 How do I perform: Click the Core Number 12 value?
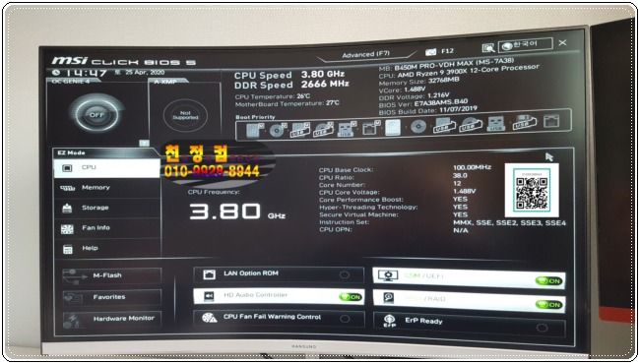point(457,183)
